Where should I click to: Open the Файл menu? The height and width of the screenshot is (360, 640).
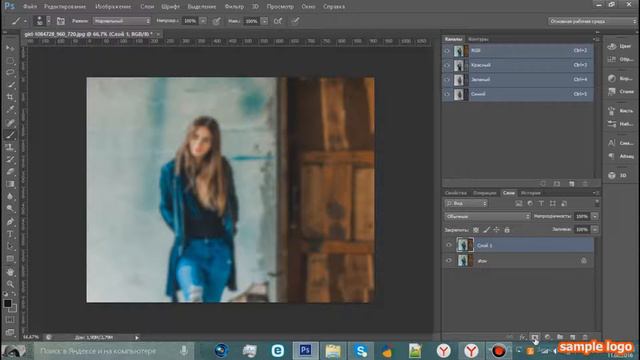30,7
